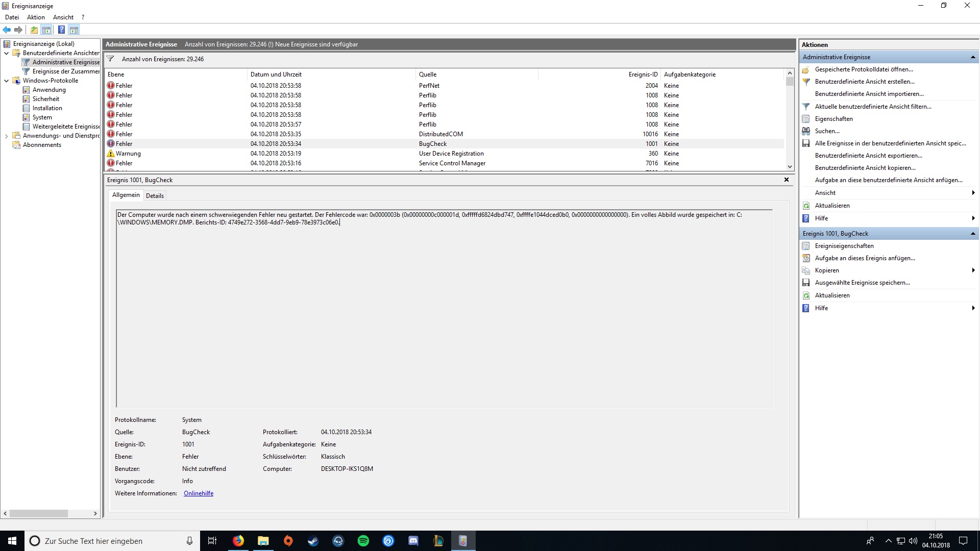
Task: Click Ereigniseigenschaften in actions pane
Action: [x=844, y=246]
